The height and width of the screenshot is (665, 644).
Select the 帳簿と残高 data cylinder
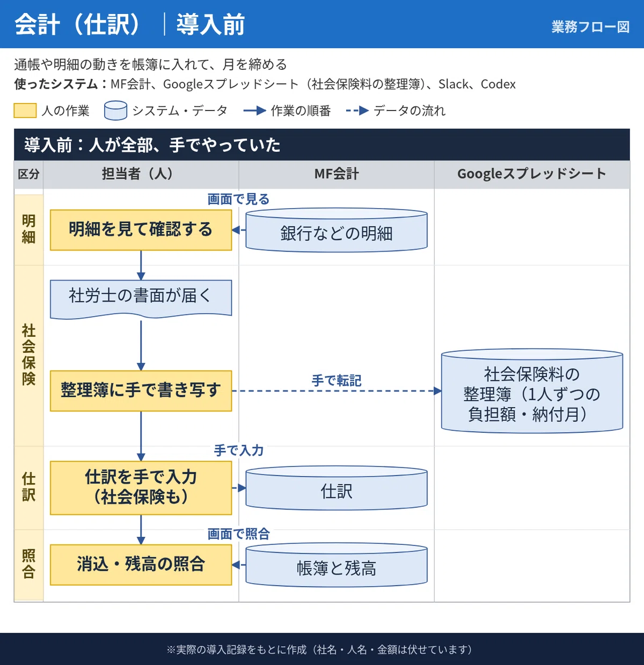(336, 565)
